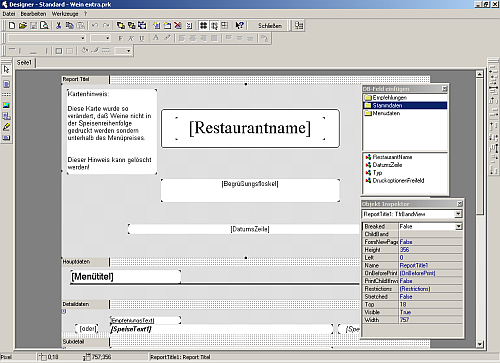Open a report file via folder icon
Image resolution: width=500 pixels, height=363 pixels.
click(x=23, y=25)
